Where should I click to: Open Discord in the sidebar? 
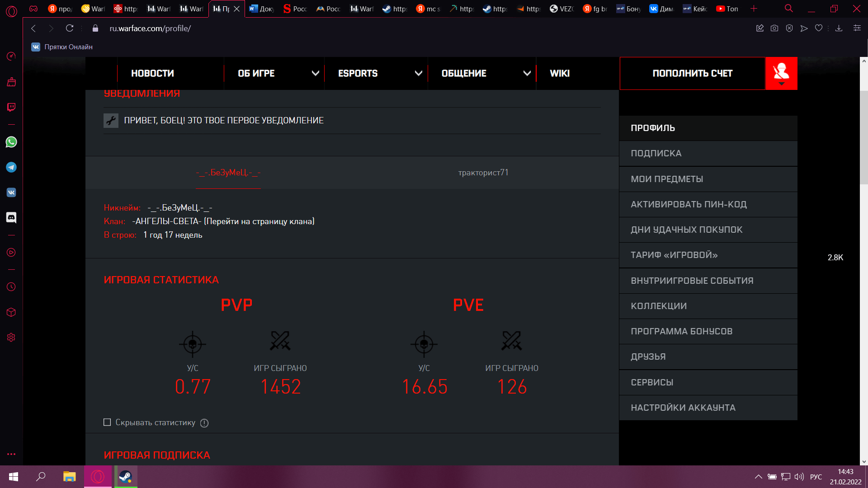pyautogui.click(x=11, y=218)
